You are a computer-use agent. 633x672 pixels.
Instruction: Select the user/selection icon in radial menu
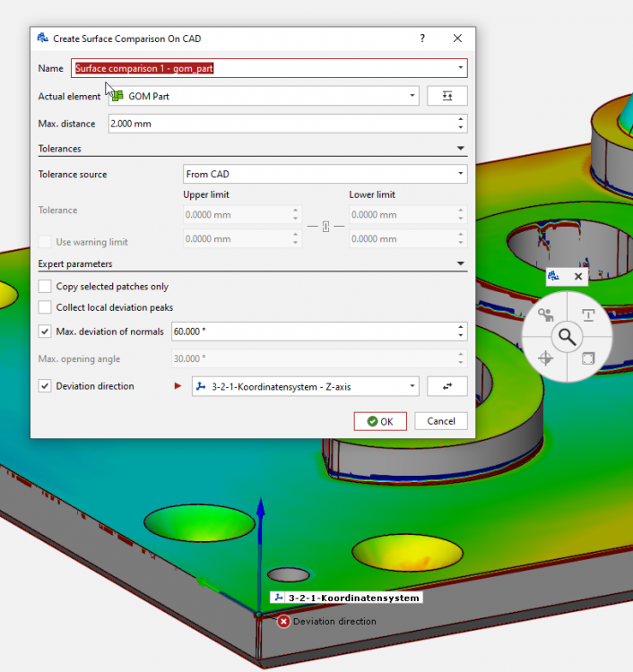[x=545, y=315]
